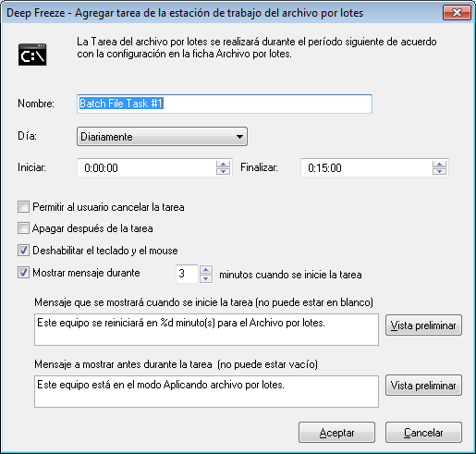
Task: Check Apagar después de la tarea
Action: (23, 228)
